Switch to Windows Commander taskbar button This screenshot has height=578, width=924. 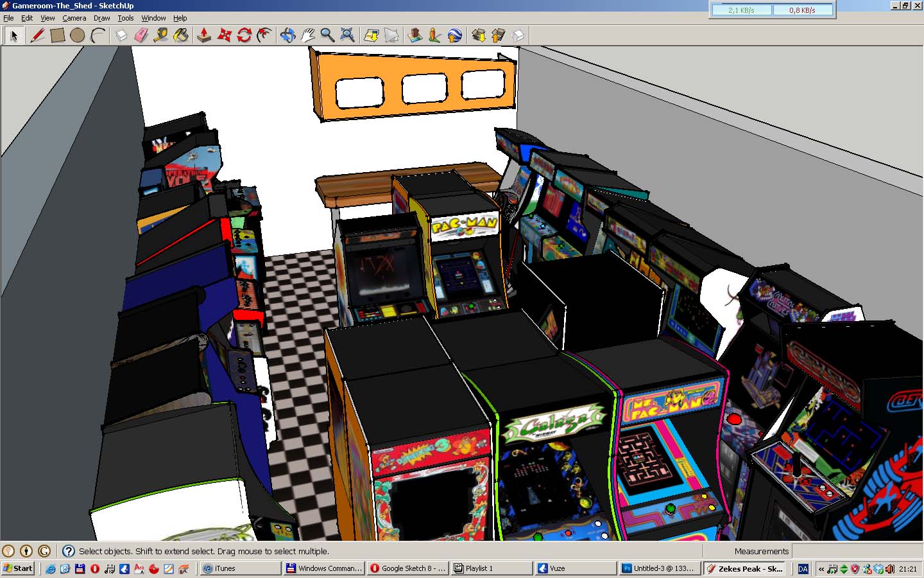pos(324,568)
